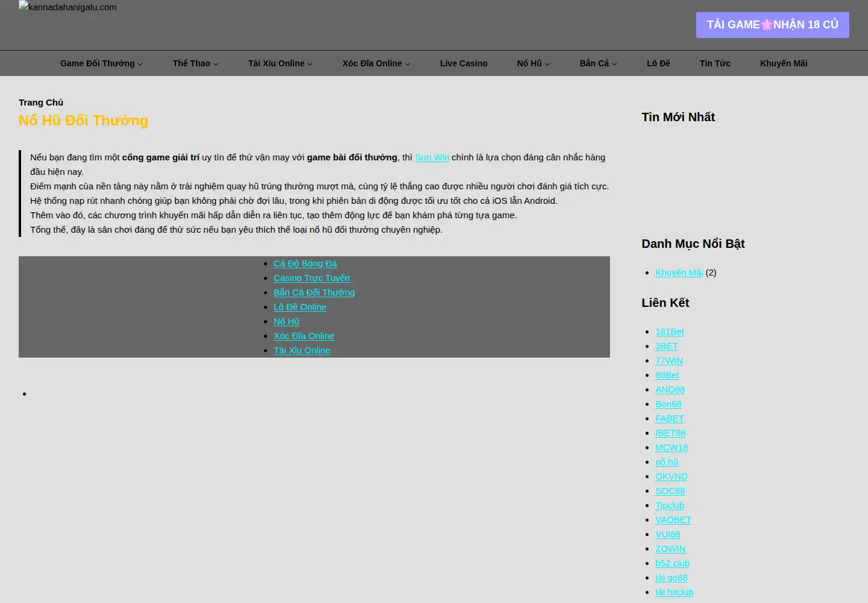Image resolution: width=868 pixels, height=603 pixels.
Task: Open the SOC88 link
Action: [x=670, y=491]
